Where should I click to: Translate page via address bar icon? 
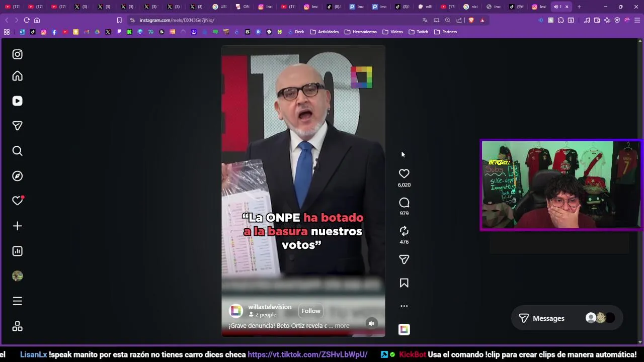(425, 20)
